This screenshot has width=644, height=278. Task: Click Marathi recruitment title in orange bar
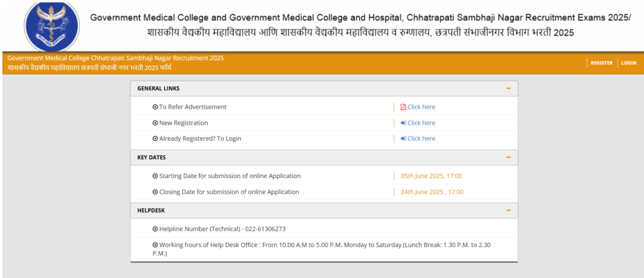tap(89, 67)
